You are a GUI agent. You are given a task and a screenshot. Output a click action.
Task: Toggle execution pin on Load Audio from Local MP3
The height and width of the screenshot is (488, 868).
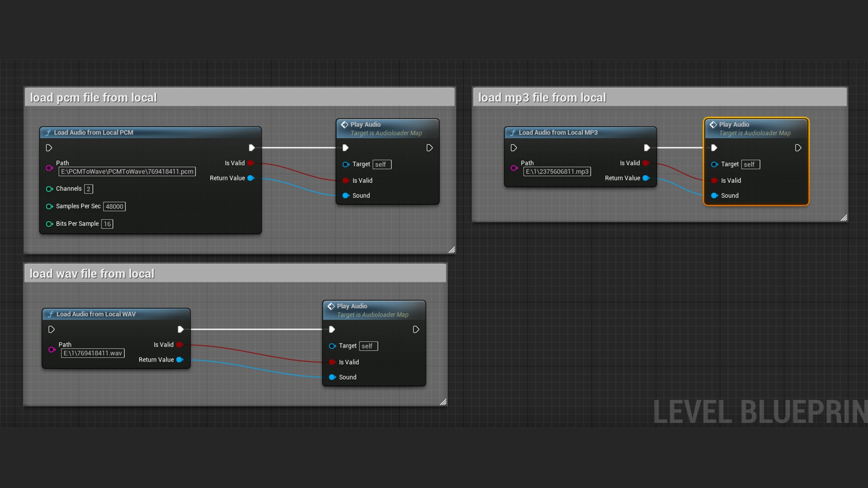coord(514,148)
